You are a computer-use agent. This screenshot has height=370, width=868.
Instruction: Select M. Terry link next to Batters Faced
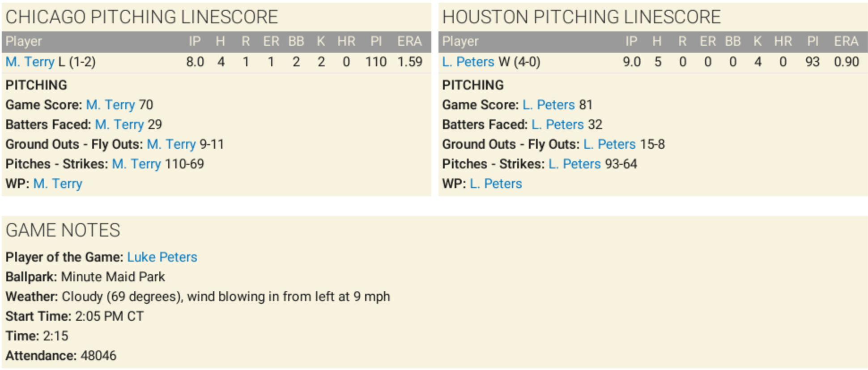pos(119,125)
